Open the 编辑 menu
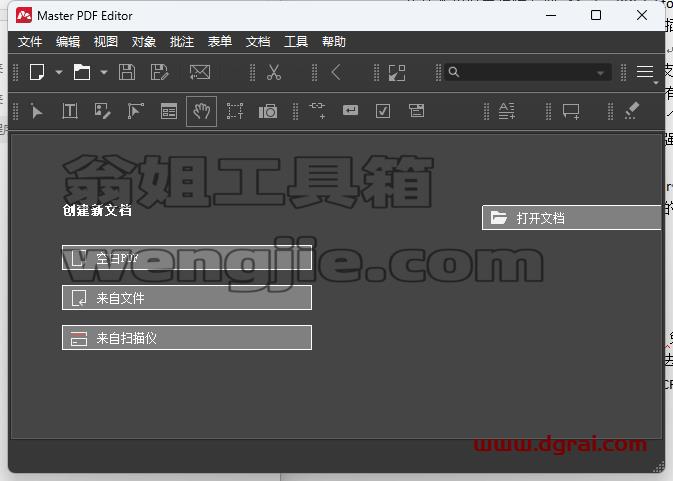Viewport: 673px width, 481px height. (x=68, y=42)
